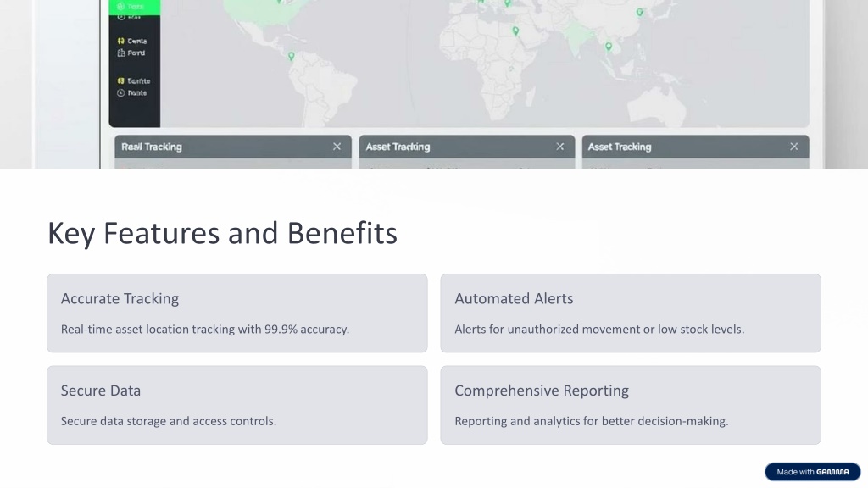The width and height of the screenshot is (868, 488).
Task: Select the map pin near Korea
Action: pyautogui.click(x=640, y=12)
